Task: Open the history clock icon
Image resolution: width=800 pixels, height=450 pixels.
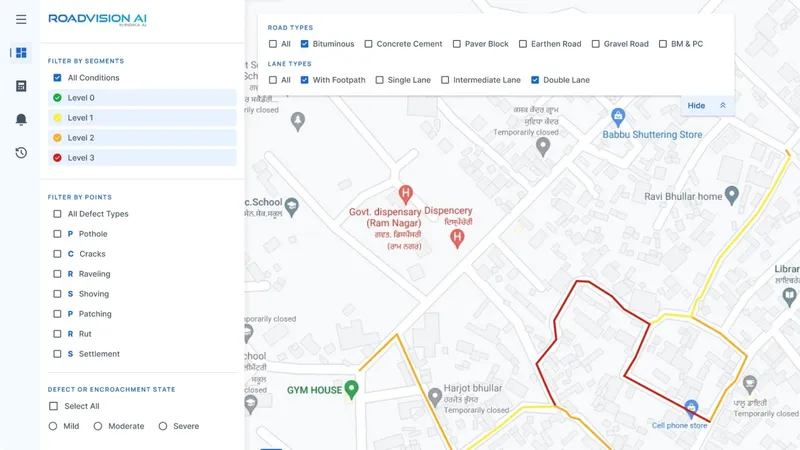Action: [x=21, y=153]
